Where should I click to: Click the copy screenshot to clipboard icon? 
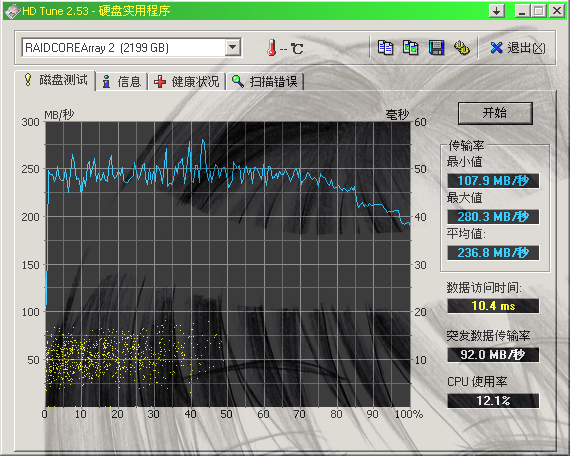[410, 48]
